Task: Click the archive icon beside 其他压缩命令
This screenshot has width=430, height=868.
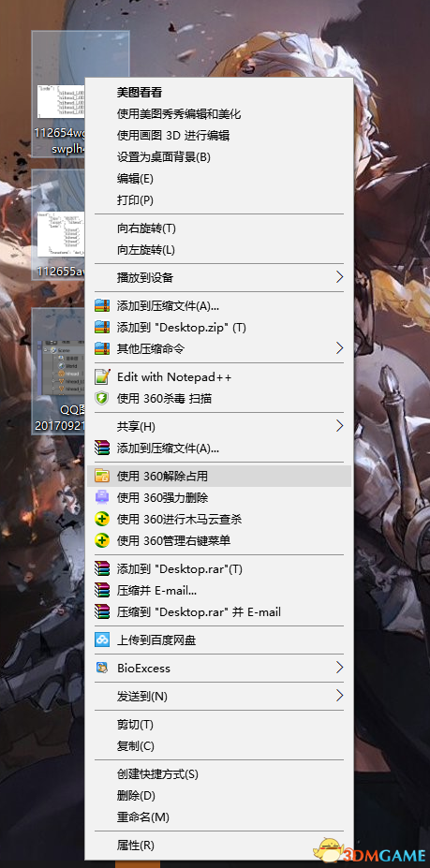Action: (102, 348)
